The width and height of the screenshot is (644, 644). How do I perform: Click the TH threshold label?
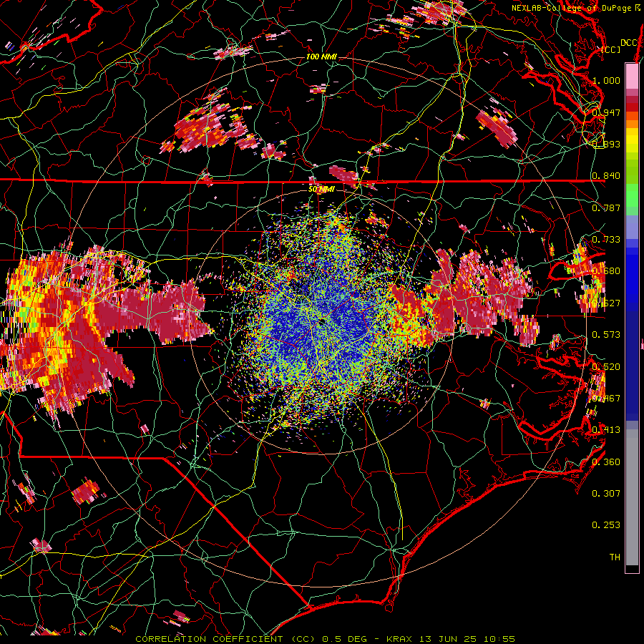[615, 557]
